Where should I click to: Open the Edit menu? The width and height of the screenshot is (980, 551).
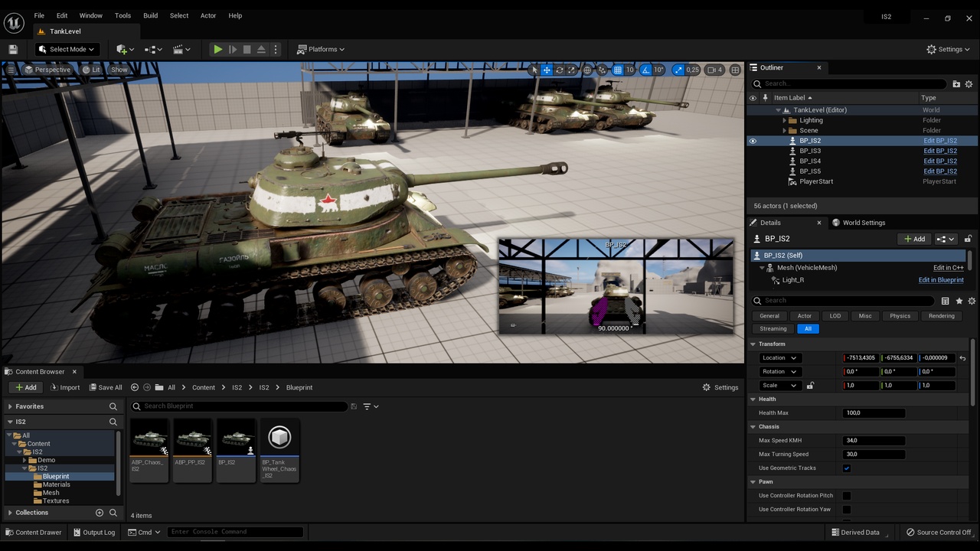tap(62, 15)
